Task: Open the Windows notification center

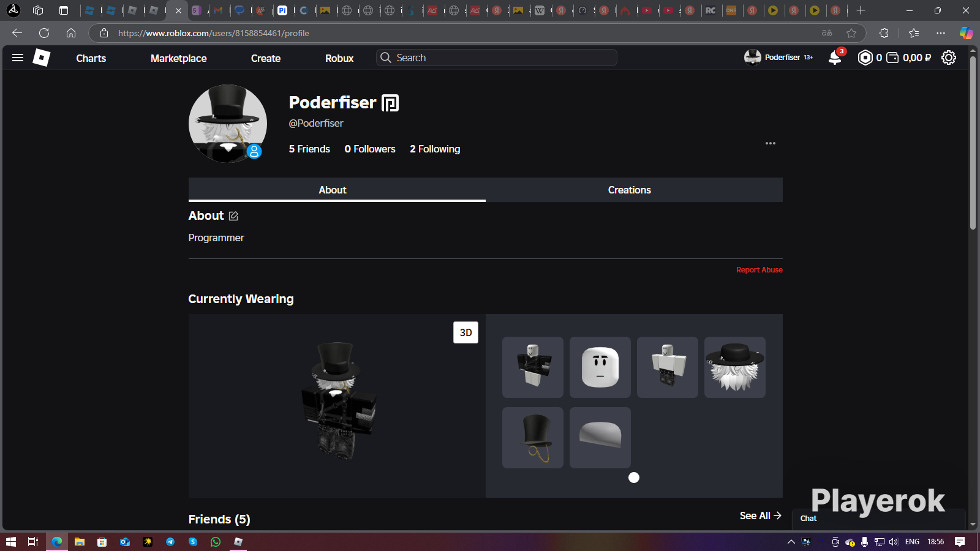Action: tap(960, 542)
